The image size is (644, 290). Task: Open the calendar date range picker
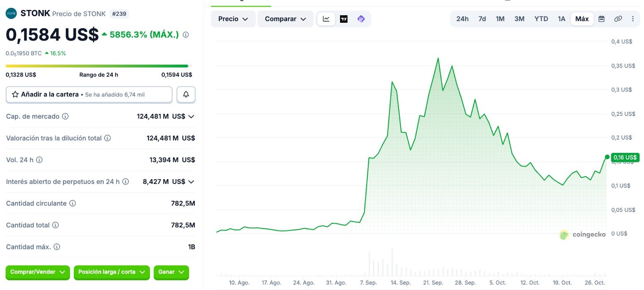[x=602, y=19]
